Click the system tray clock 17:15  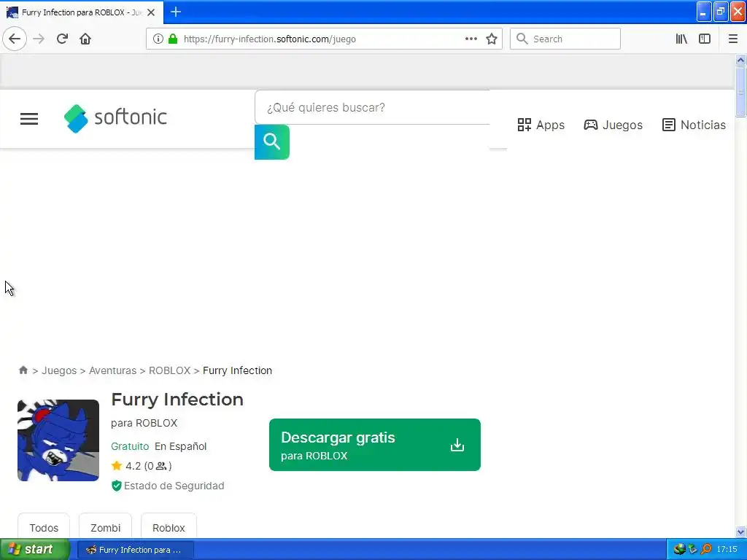click(x=727, y=550)
